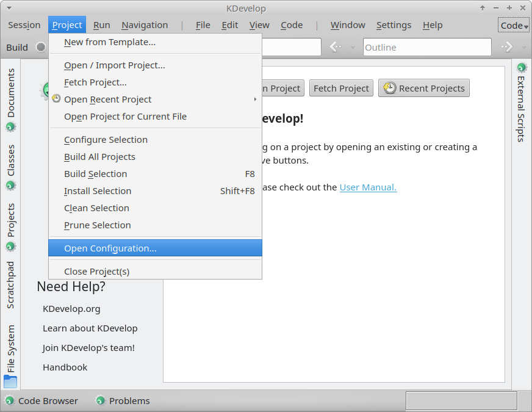
Task: Open the Settings menu
Action: pos(394,25)
